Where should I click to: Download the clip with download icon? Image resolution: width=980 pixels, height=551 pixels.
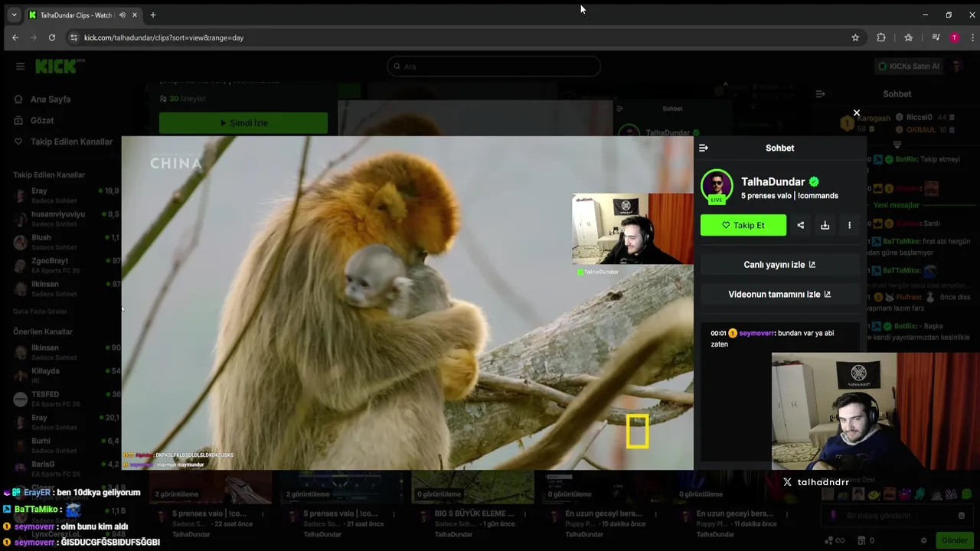coord(825,225)
